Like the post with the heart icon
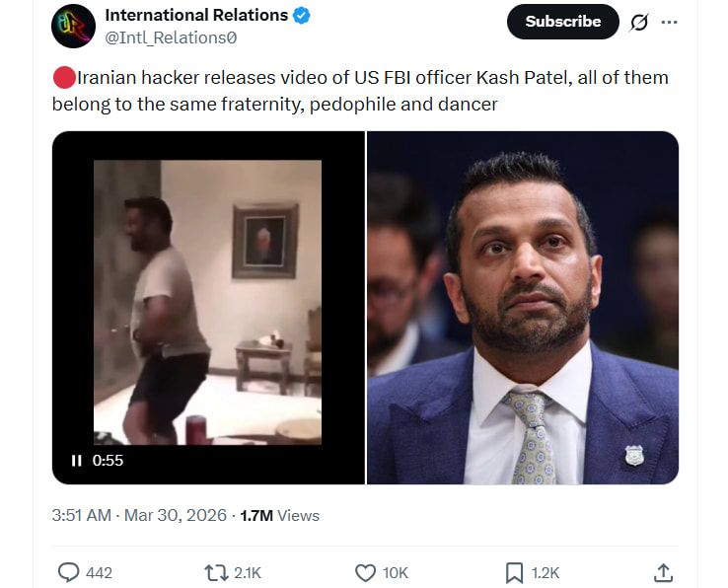This screenshot has height=588, width=728. coord(365,572)
